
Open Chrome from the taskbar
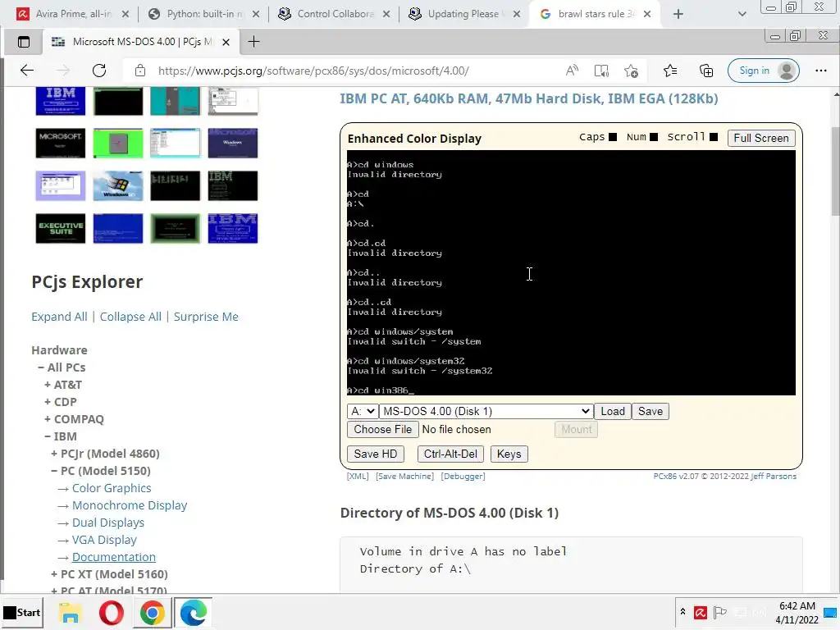pyautogui.click(x=152, y=612)
